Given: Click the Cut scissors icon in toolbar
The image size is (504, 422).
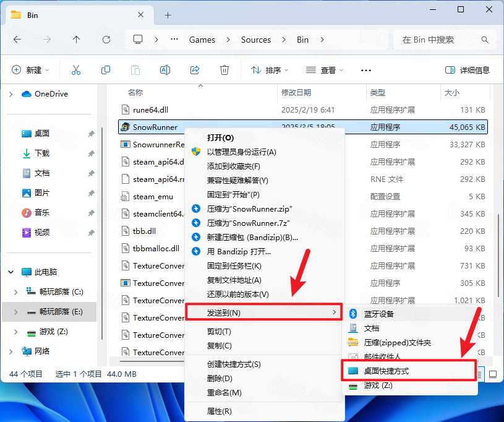Looking at the screenshot, I should point(76,70).
